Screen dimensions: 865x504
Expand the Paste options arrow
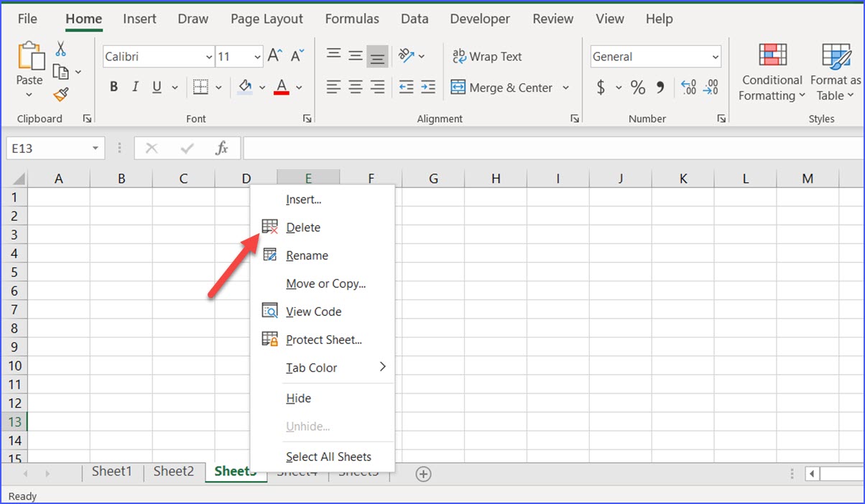coord(29,95)
